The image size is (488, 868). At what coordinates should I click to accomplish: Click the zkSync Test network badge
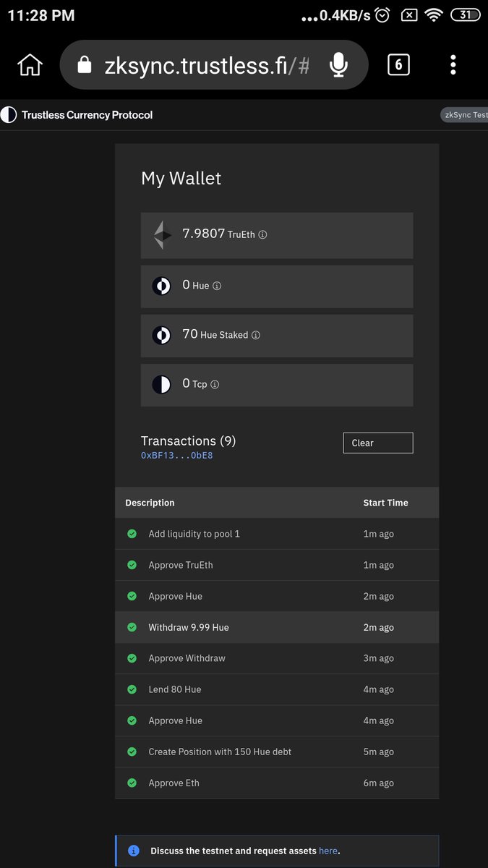click(464, 115)
